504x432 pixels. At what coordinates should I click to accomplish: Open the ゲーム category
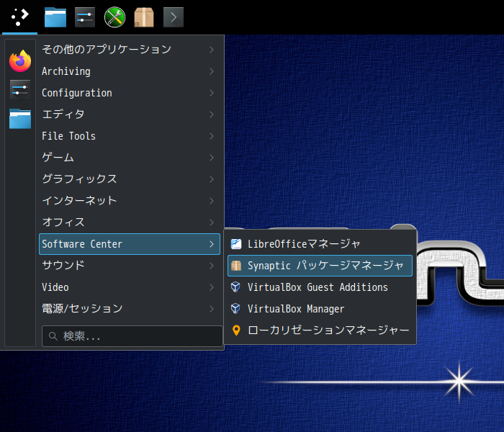click(129, 158)
